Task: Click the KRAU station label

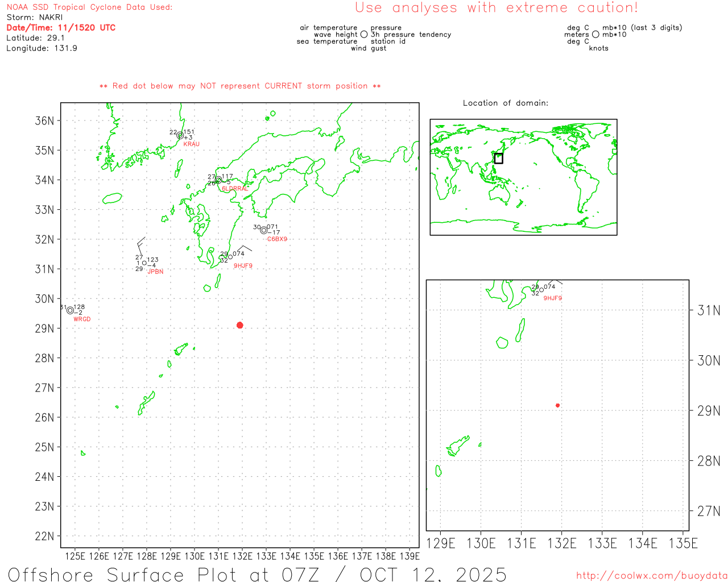Action: click(192, 144)
